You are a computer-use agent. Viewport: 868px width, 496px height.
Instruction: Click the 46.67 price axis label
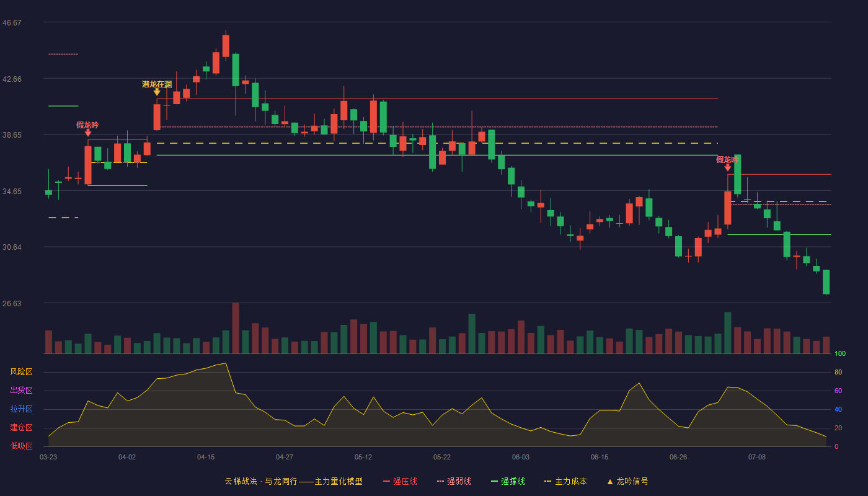click(x=12, y=23)
